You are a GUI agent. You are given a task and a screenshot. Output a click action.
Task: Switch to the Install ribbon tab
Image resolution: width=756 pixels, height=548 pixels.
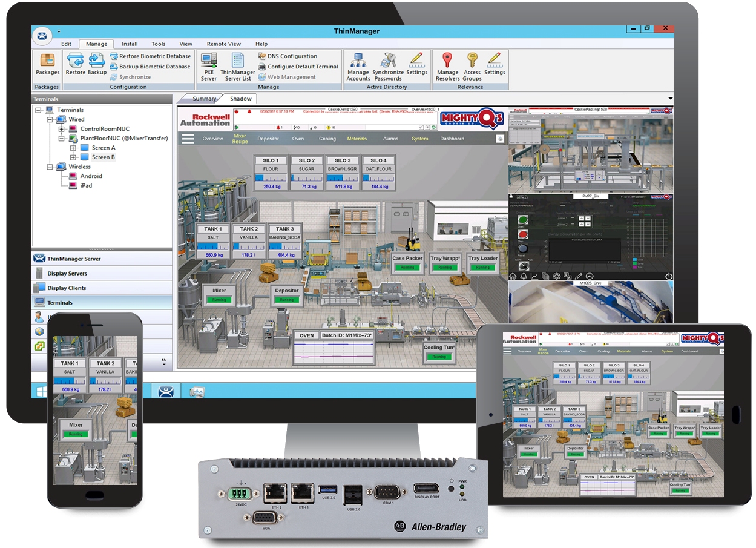click(130, 44)
